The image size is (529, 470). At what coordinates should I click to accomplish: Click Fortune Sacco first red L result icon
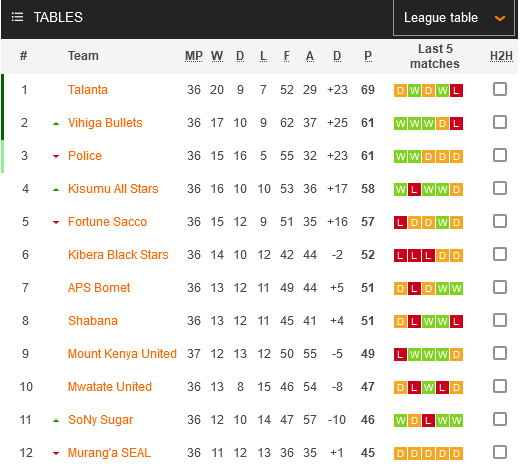click(400, 222)
